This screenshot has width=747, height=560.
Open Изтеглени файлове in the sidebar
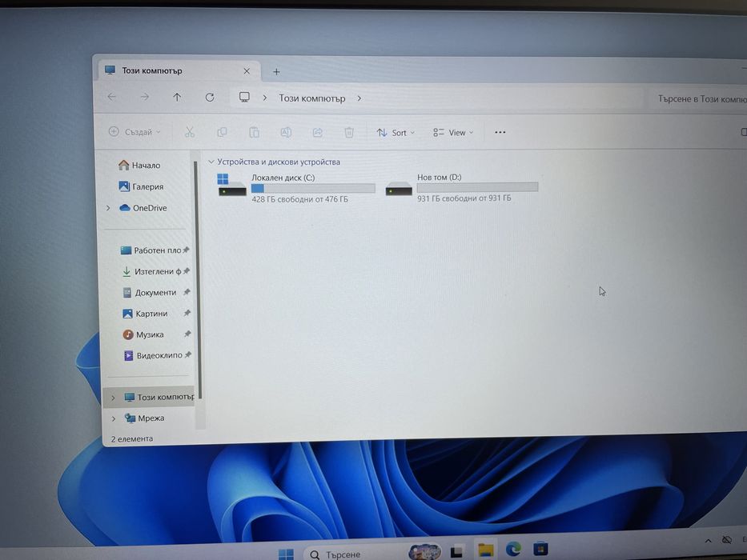pos(151,271)
